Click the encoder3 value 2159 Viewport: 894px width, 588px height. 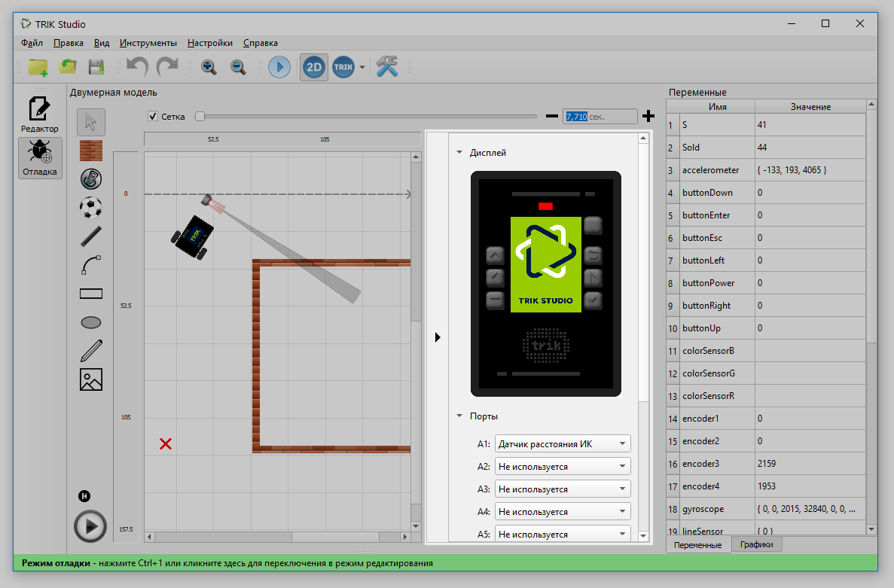tap(810, 463)
